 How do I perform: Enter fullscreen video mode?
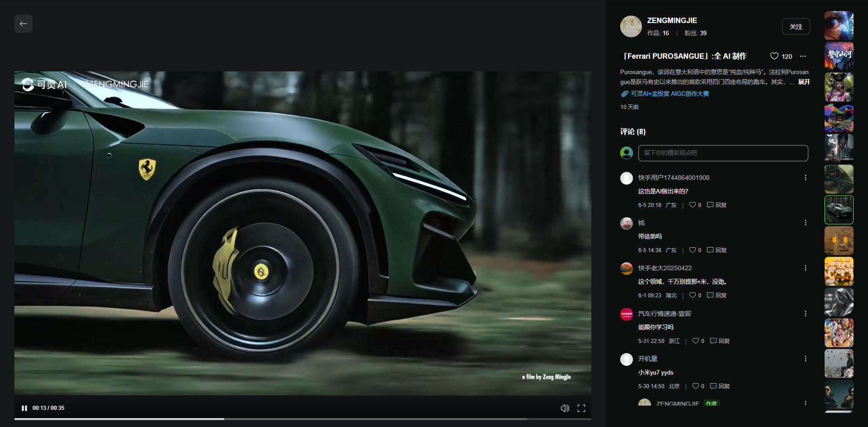[x=581, y=408]
